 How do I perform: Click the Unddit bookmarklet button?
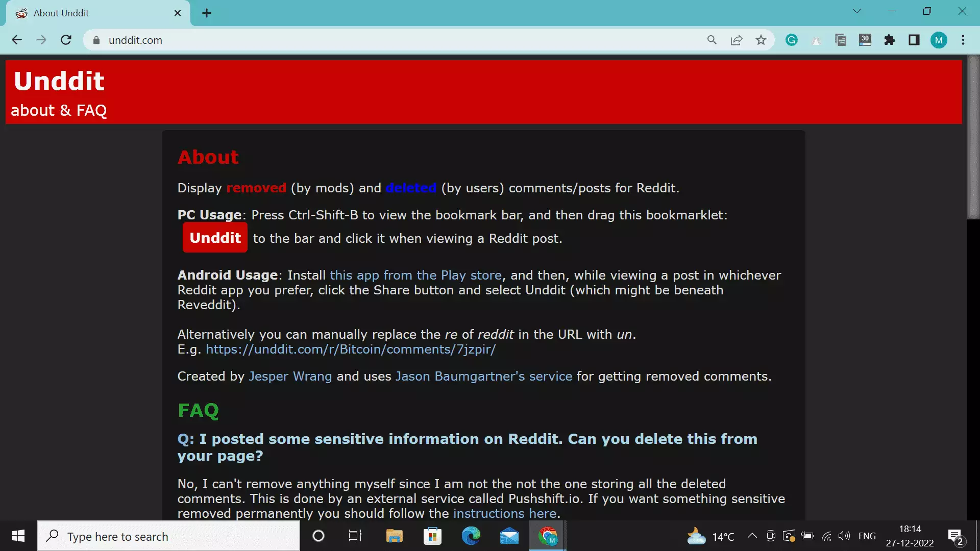pos(215,237)
